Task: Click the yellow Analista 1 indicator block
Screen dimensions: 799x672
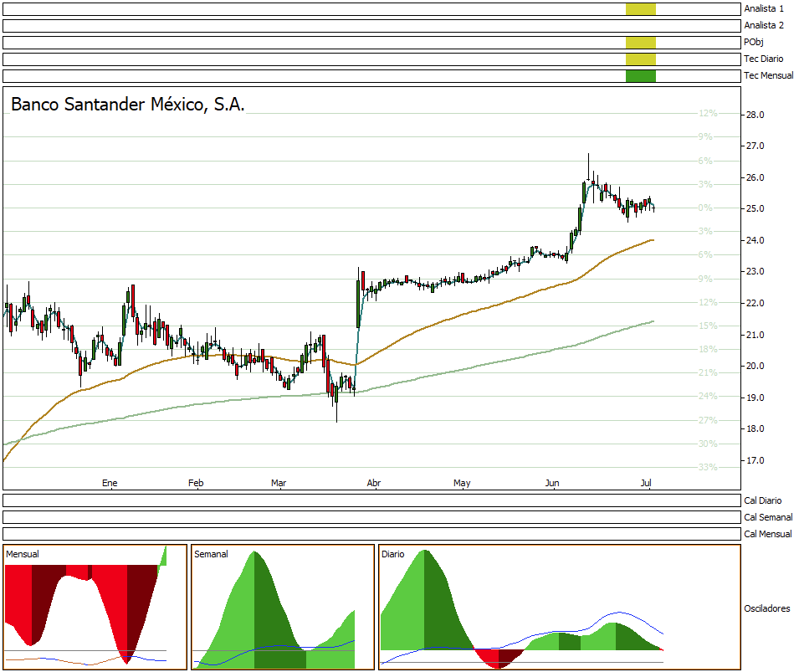Action: (x=641, y=8)
